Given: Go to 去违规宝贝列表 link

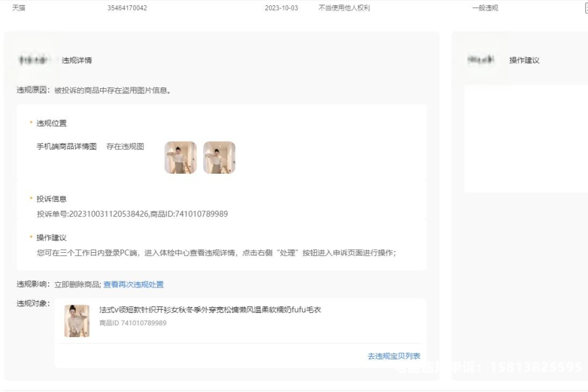Looking at the screenshot, I should tap(394, 356).
